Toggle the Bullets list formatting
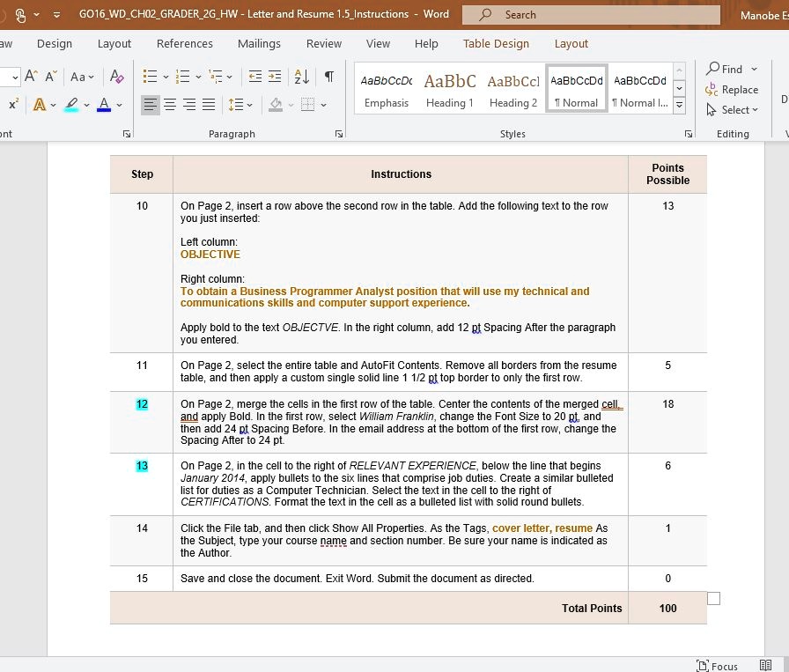Screen dimensions: 789x672 coord(151,76)
